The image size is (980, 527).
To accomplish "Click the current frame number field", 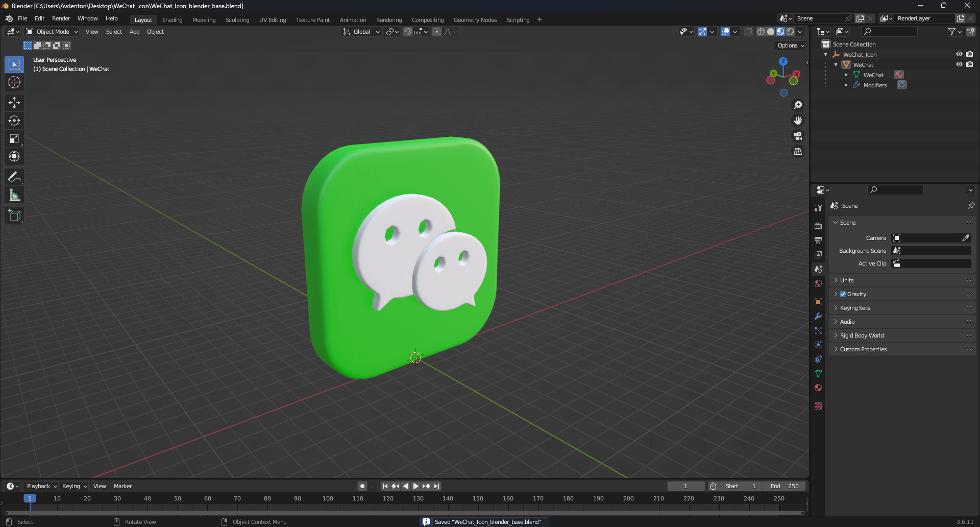I will pyautogui.click(x=685, y=486).
